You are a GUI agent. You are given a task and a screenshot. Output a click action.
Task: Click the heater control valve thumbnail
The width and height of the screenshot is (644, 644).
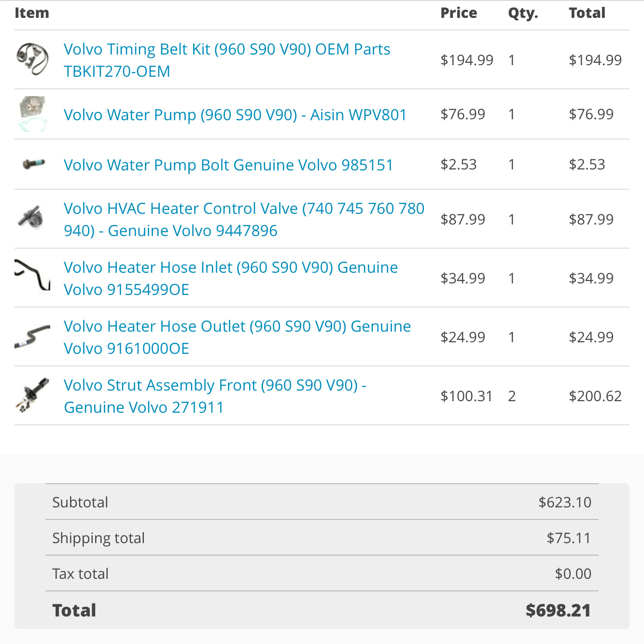(31, 217)
